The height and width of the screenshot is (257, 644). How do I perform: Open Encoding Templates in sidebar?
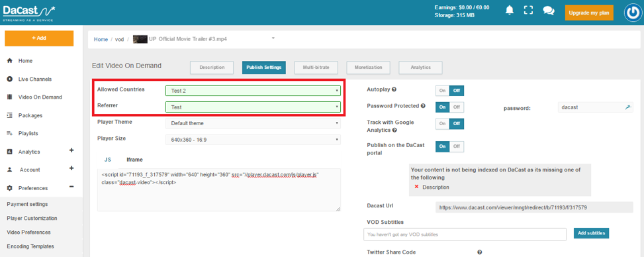30,246
